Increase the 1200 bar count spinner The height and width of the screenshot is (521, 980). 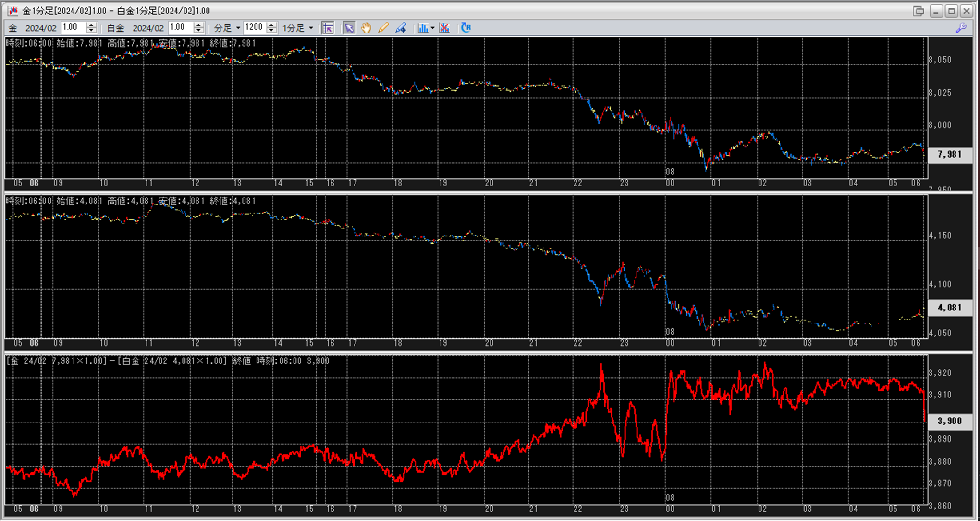click(271, 25)
